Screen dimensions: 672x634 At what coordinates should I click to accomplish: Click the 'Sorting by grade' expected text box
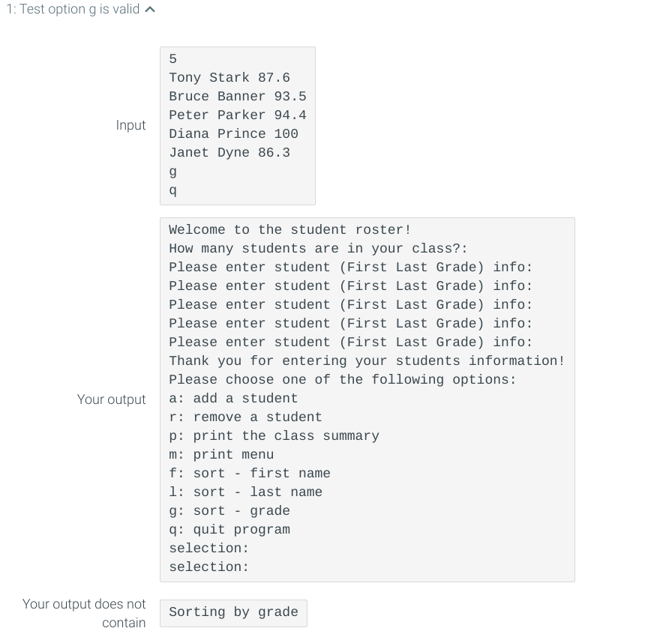[x=233, y=612]
